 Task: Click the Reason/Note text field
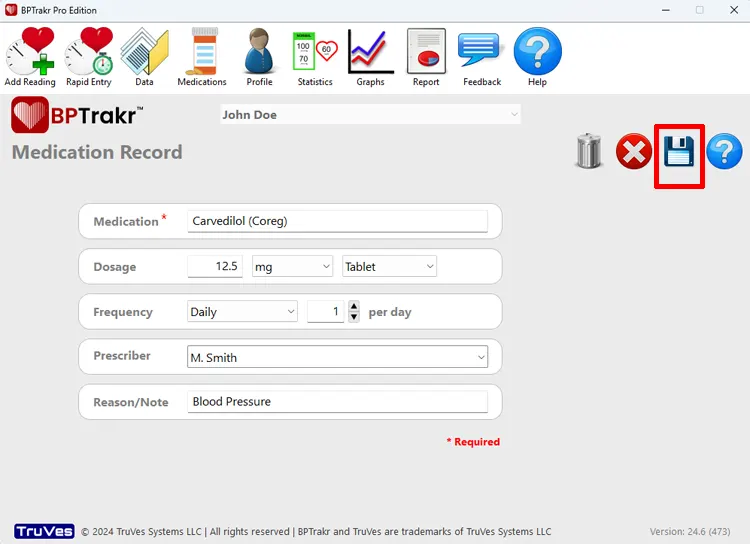tap(338, 402)
